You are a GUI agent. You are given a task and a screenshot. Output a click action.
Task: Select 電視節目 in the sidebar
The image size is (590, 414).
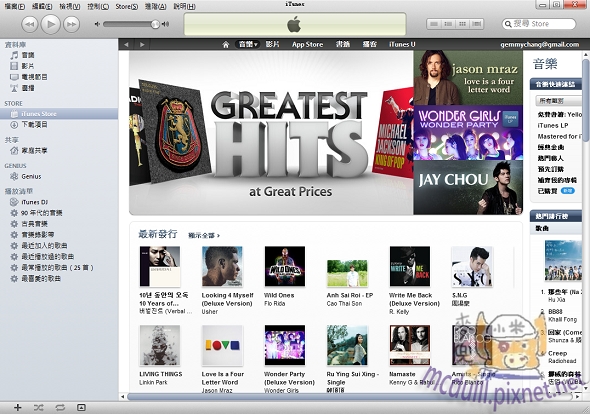click(x=34, y=77)
